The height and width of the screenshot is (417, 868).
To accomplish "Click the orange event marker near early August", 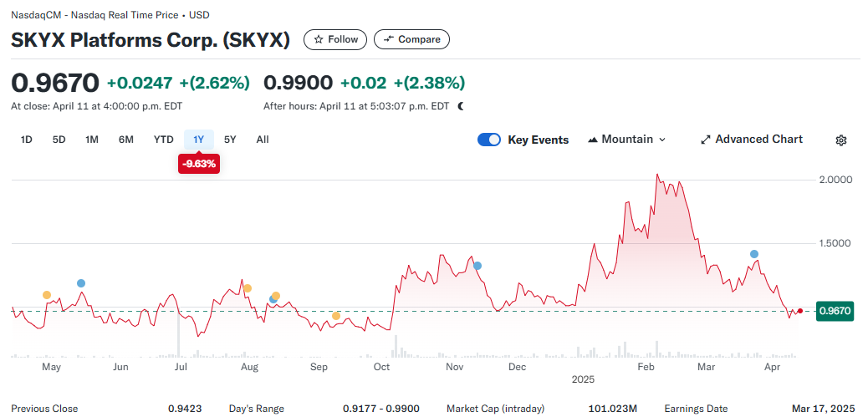I will 248,288.
